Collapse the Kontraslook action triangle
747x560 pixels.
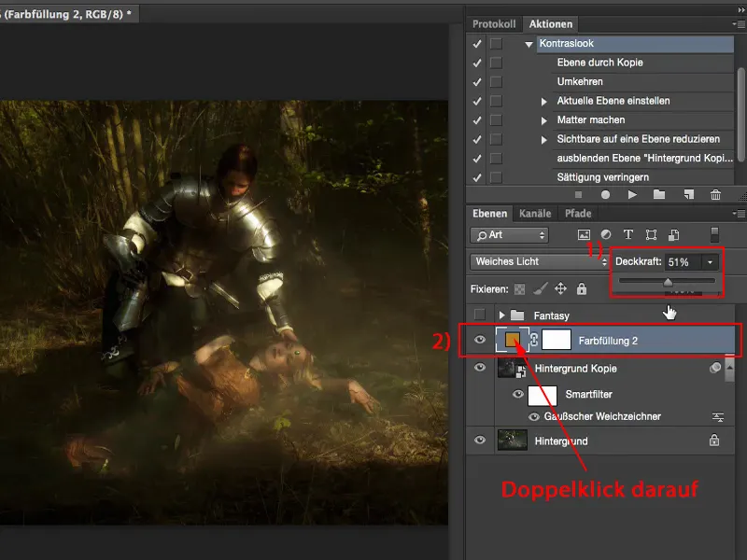click(x=529, y=44)
